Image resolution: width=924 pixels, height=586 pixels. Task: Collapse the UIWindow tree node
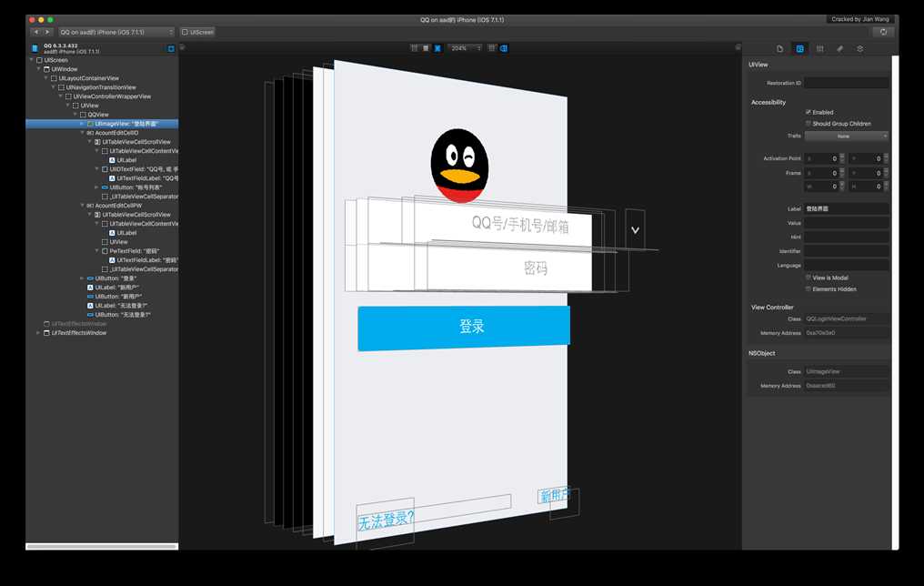tap(38, 69)
